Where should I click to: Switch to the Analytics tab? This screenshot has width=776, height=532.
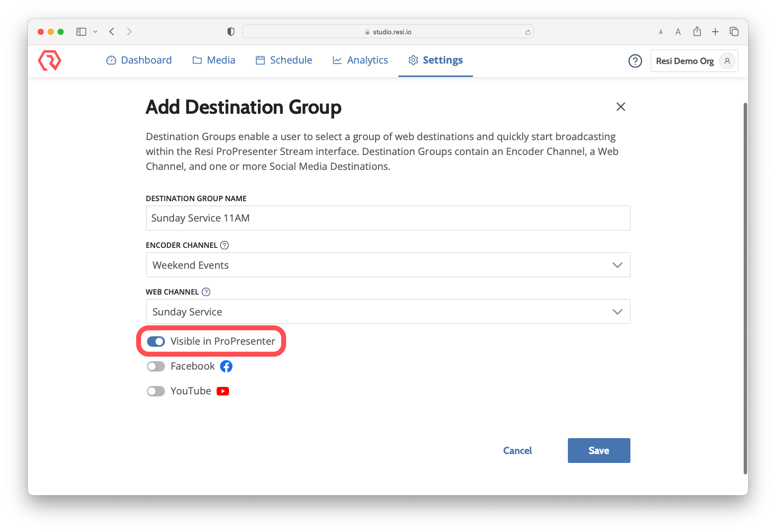click(x=360, y=60)
